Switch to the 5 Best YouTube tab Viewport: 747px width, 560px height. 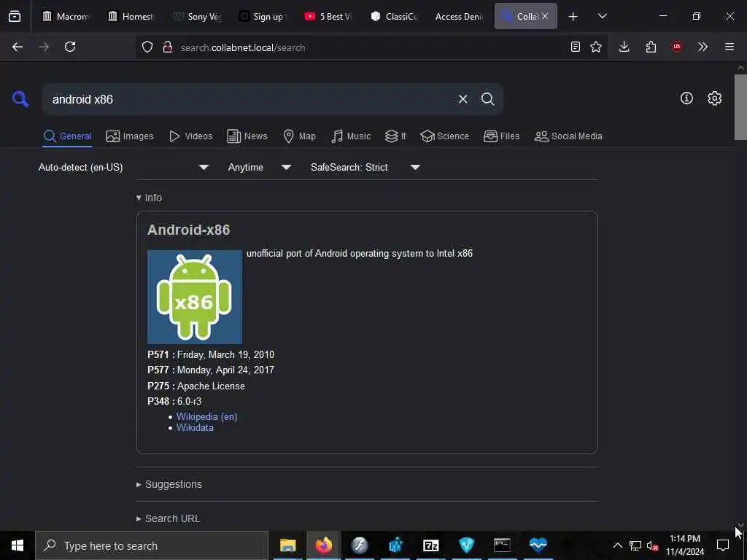(x=329, y=17)
